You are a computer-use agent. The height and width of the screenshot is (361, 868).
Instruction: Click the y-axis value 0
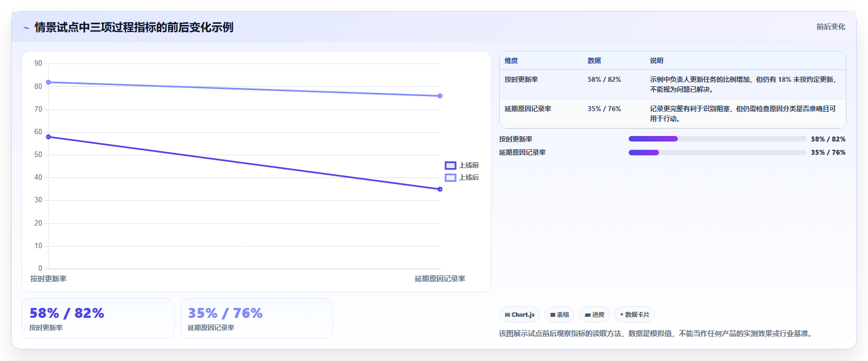pyautogui.click(x=40, y=269)
